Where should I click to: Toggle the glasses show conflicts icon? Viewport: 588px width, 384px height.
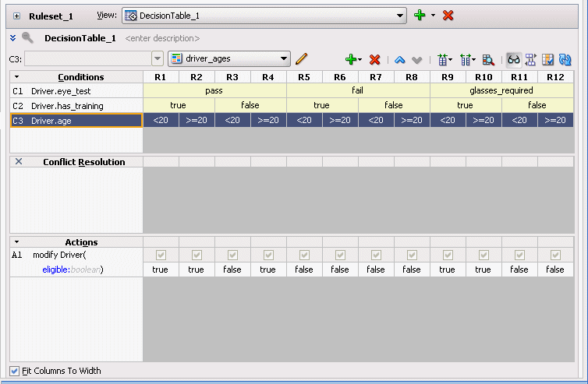tap(514, 59)
